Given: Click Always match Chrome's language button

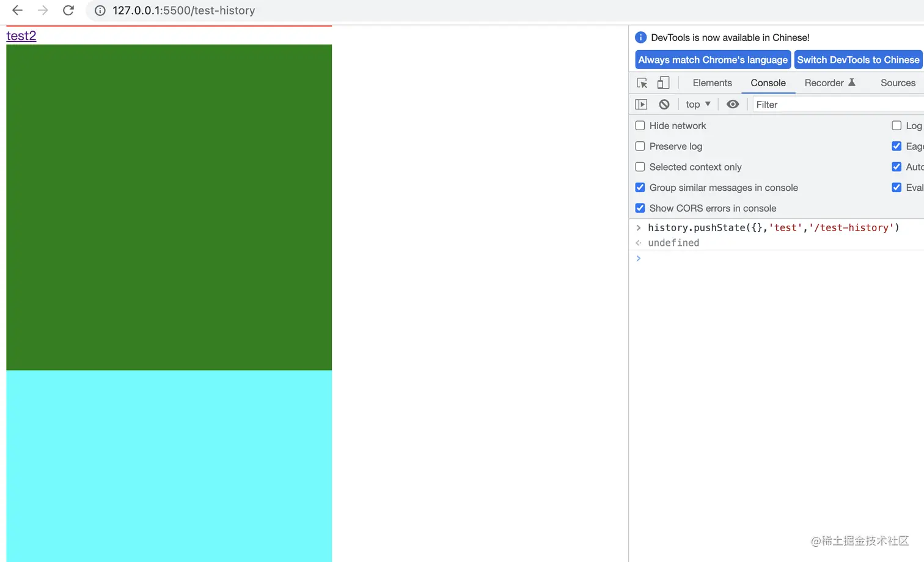Looking at the screenshot, I should [713, 60].
